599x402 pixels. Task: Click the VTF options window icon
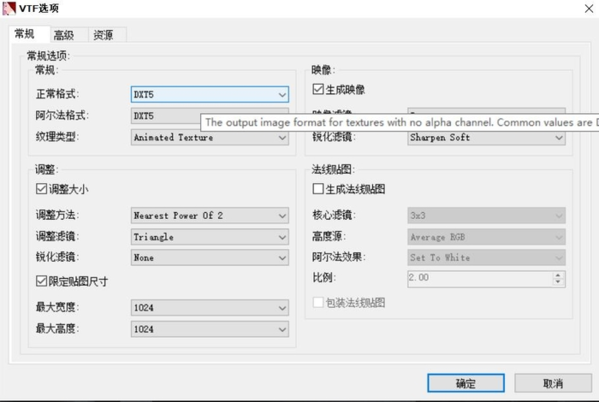click(x=9, y=8)
